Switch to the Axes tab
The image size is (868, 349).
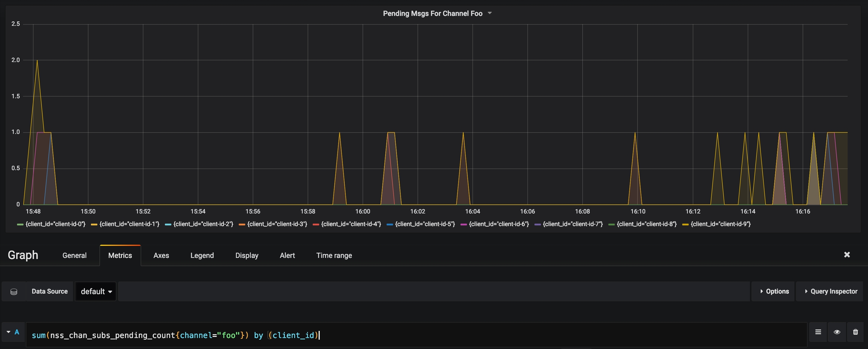[161, 256]
